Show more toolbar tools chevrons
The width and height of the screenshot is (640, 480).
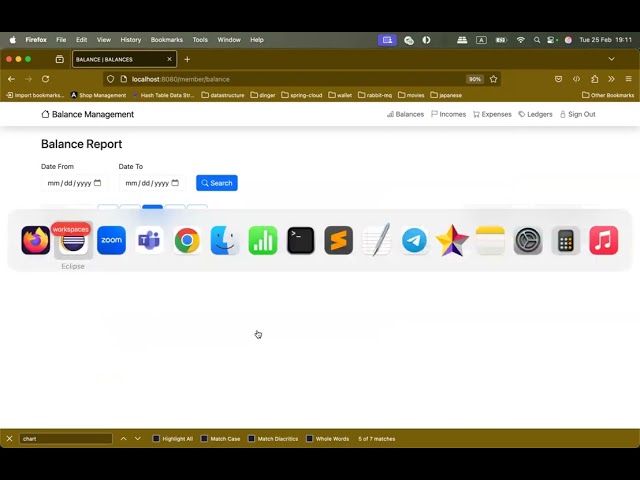coord(611,79)
